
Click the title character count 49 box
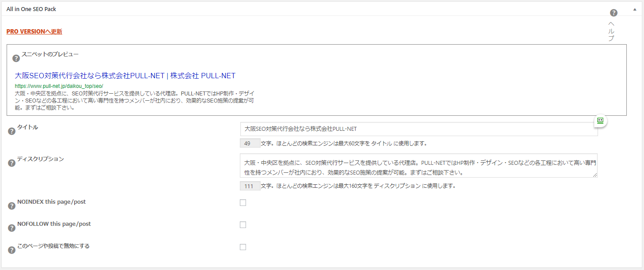[250, 144]
